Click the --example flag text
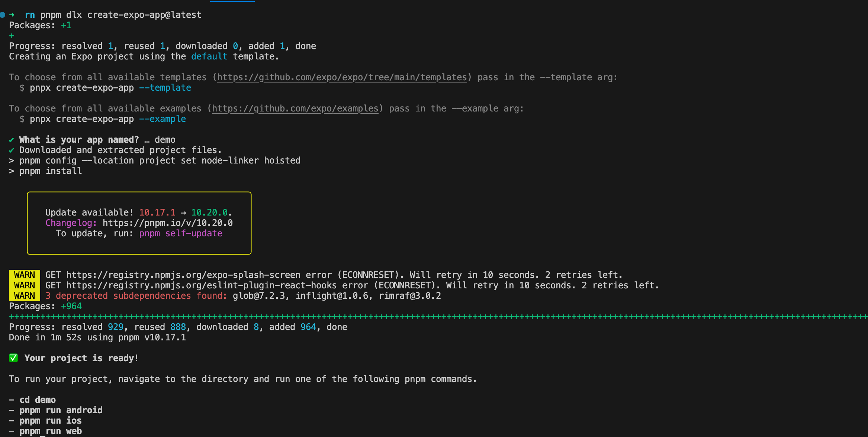This screenshot has height=437, width=868. (163, 119)
